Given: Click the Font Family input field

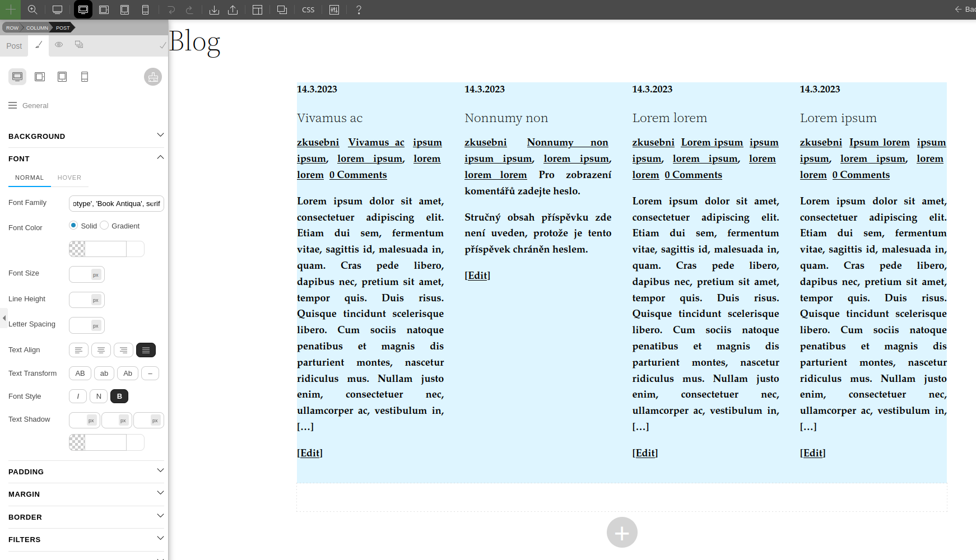Looking at the screenshot, I should (117, 203).
